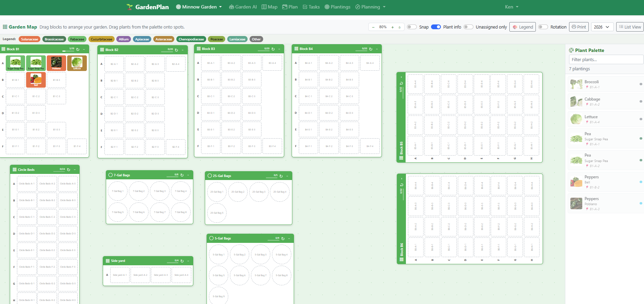Click the 7 Gal Bag 1 circle spot

click(117, 191)
